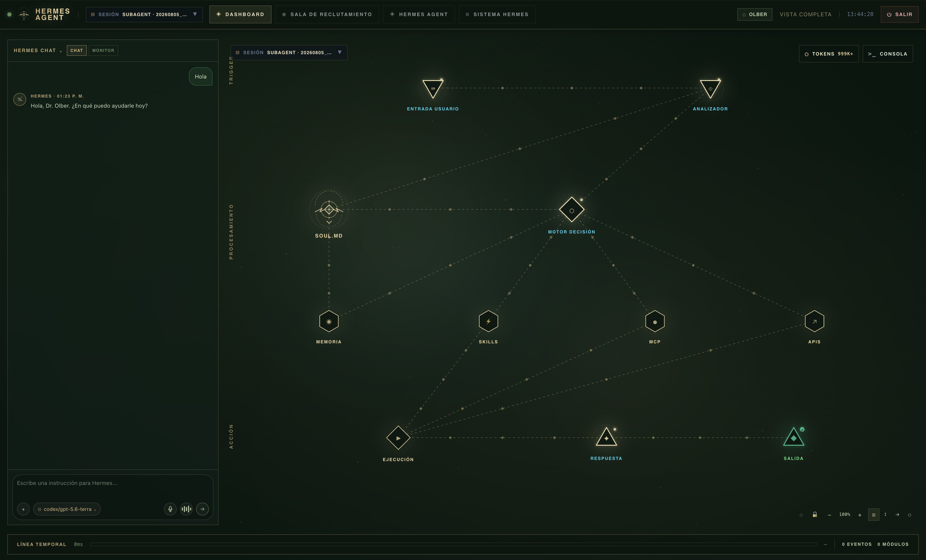Open the SOUL.MD core node
Screen dimensions: 926x560
click(329, 209)
